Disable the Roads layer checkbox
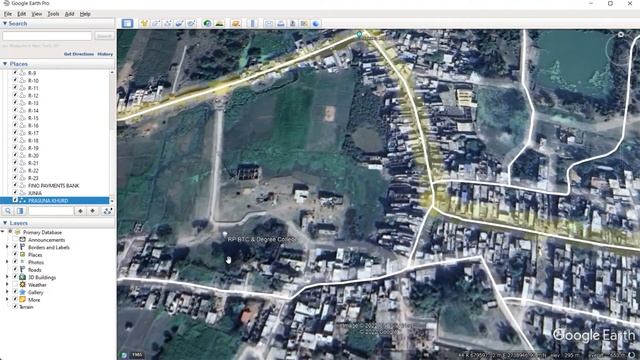640x360 pixels. pos(15,269)
